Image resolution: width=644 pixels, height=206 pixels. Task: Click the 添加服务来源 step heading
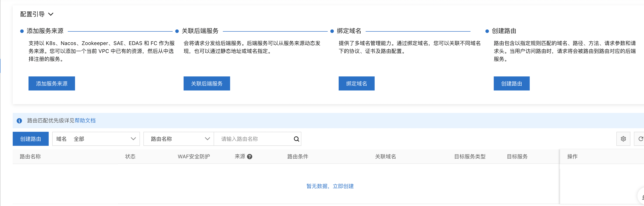click(45, 31)
